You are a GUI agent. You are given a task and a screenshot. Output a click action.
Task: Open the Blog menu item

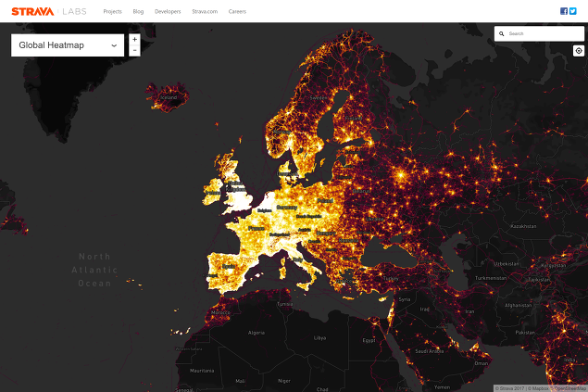[x=138, y=12]
